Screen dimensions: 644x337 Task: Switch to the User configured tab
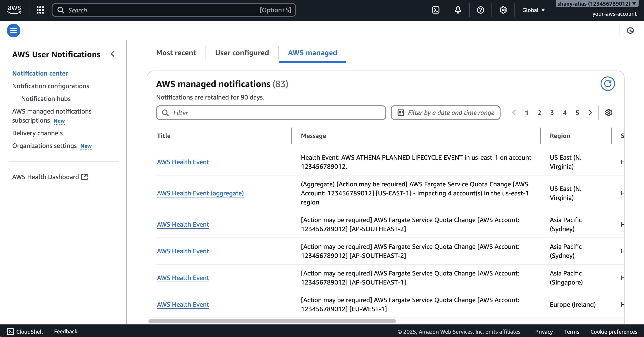(x=242, y=53)
